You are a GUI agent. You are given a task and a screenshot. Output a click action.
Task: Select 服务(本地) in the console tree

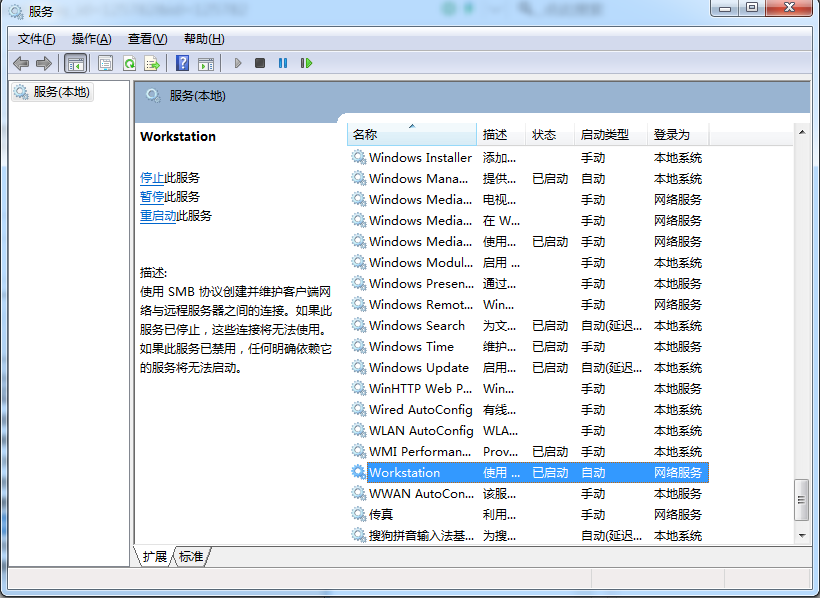coord(61,92)
